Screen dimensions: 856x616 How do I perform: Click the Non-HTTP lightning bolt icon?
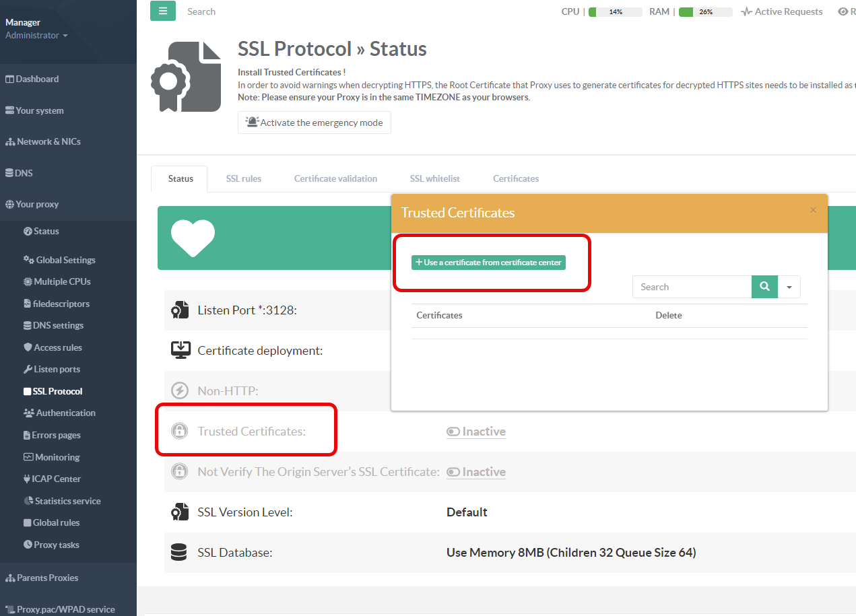(x=179, y=391)
